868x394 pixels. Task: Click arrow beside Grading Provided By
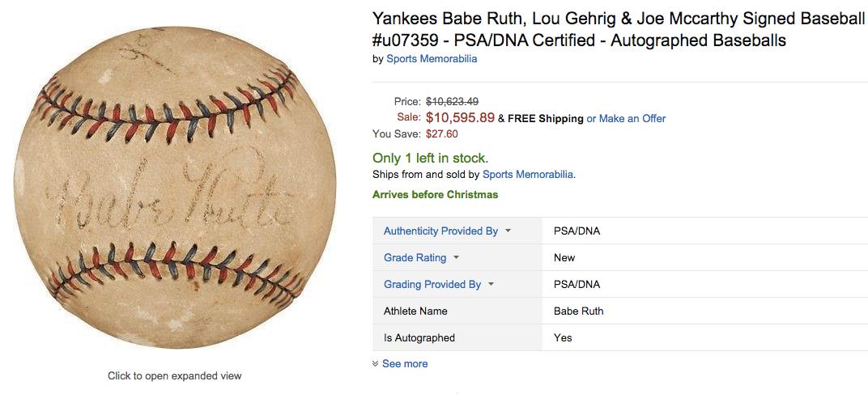(x=491, y=284)
